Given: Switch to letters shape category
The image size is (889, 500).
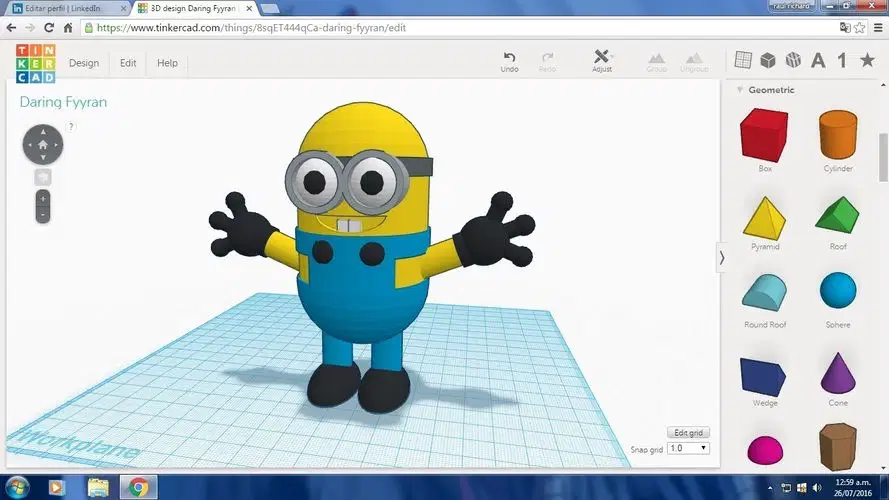Looking at the screenshot, I should [x=818, y=60].
